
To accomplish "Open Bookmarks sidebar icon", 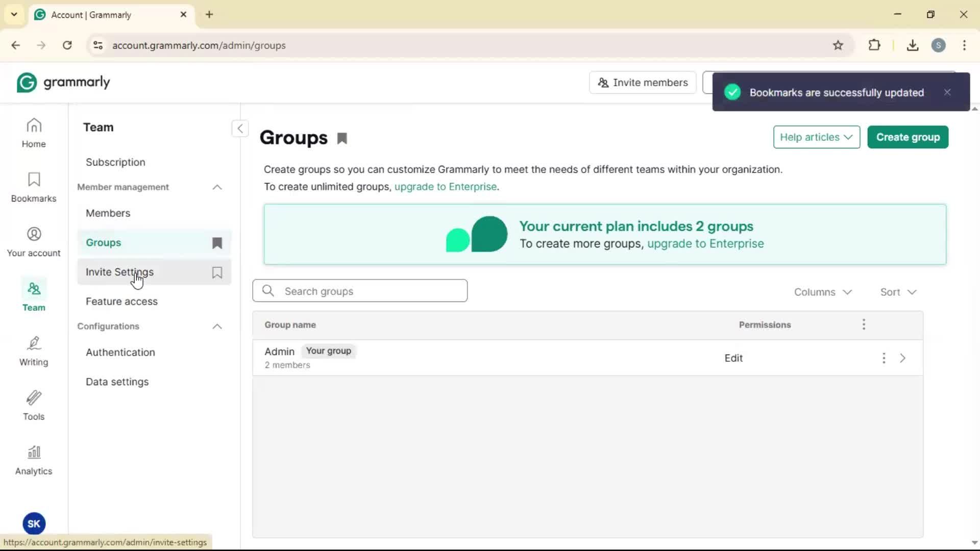I will [34, 187].
